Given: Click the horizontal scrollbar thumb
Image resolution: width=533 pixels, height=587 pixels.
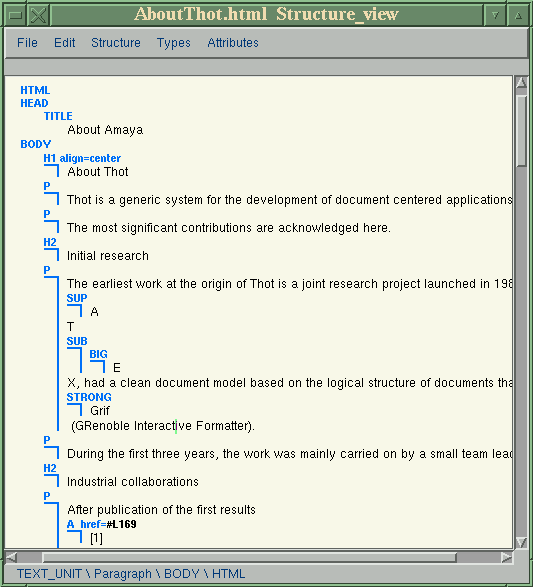Looking at the screenshot, I should click(x=249, y=557).
